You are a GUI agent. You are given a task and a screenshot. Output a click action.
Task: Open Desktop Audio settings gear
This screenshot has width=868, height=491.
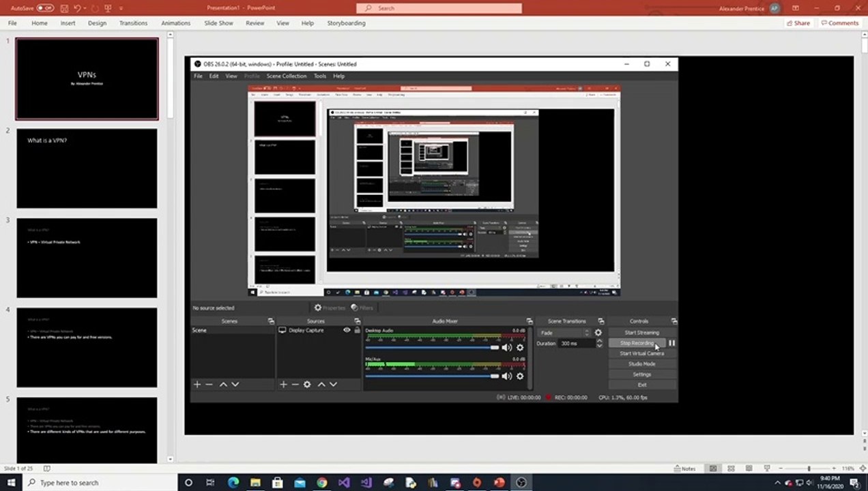click(520, 348)
